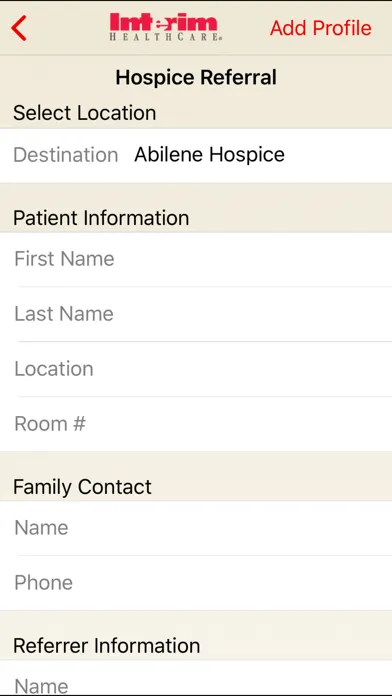Select the Family Contact Phone field
The width and height of the screenshot is (392, 696).
click(x=196, y=583)
